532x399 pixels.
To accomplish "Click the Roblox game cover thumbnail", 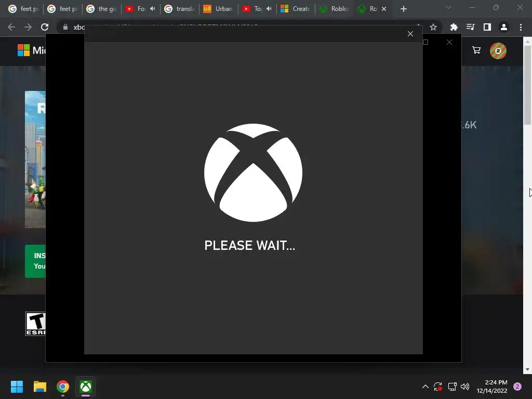I will click(35, 159).
